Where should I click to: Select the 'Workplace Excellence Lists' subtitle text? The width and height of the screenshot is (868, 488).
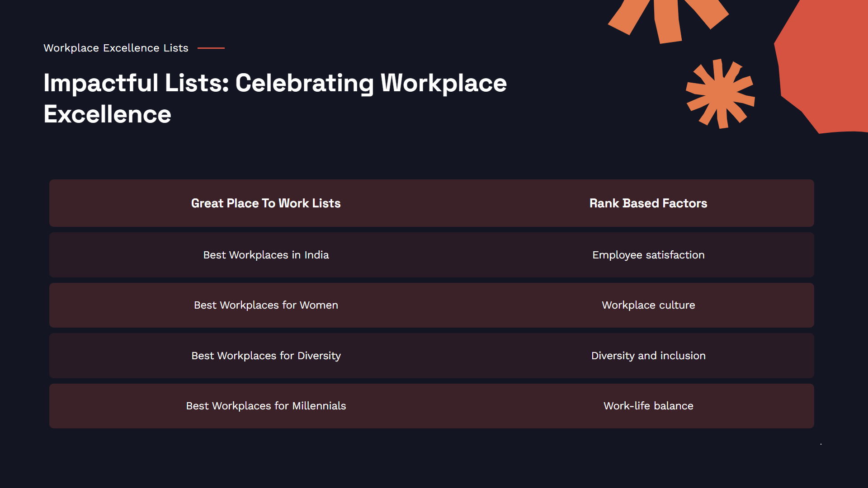point(116,48)
